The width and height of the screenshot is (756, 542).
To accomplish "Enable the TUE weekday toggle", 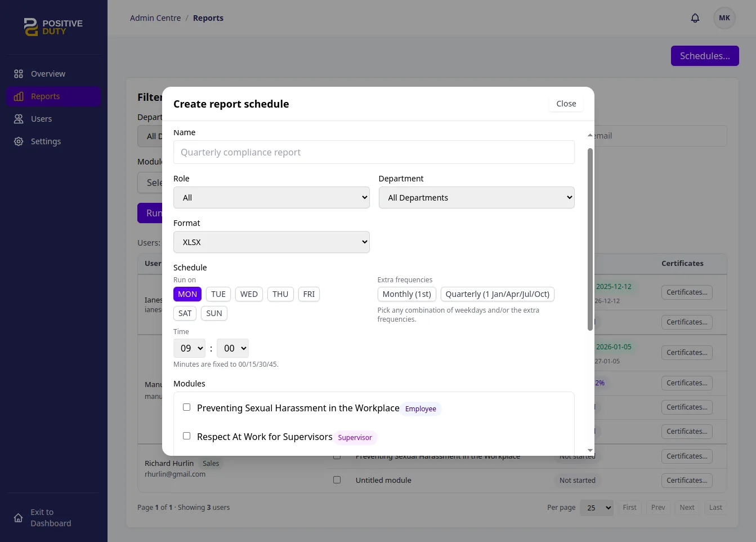I will coord(218,294).
